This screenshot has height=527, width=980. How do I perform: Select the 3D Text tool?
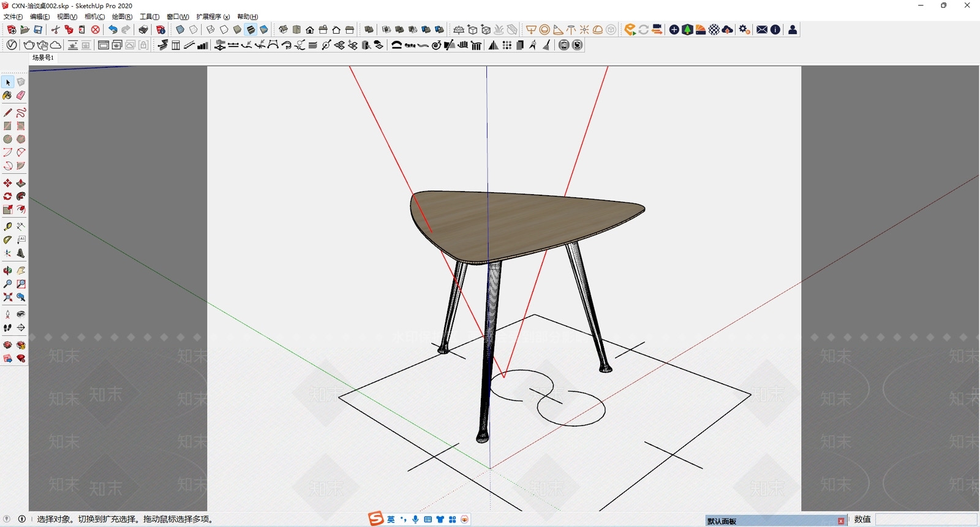click(x=21, y=253)
